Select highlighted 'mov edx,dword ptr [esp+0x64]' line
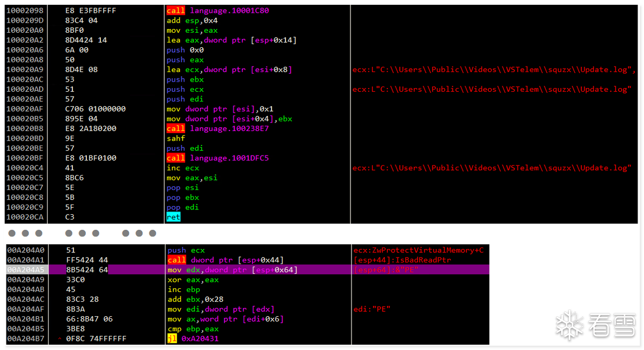 pos(232,269)
